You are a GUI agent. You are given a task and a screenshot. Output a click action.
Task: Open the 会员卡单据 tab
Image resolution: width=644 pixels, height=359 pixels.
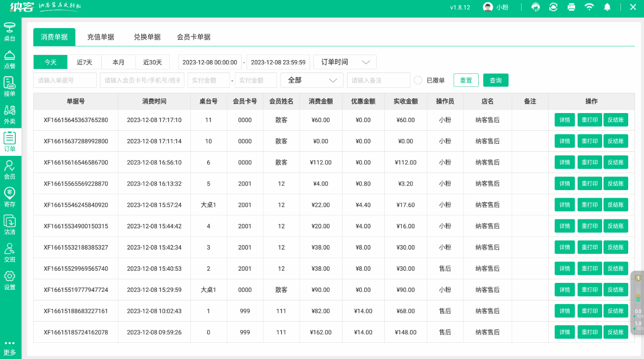tap(194, 37)
